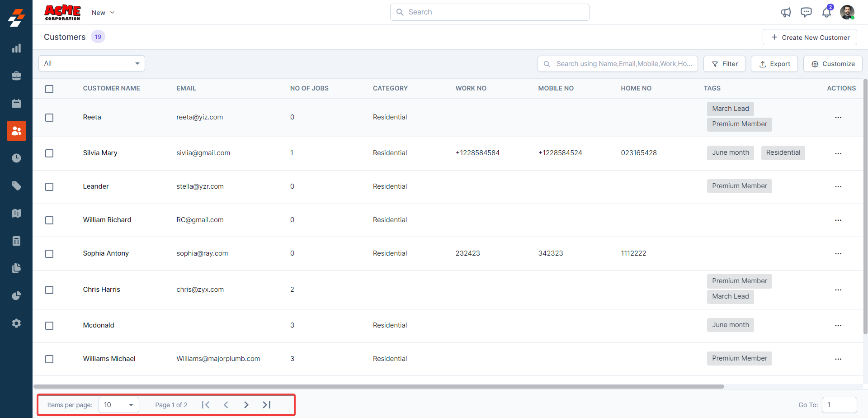The height and width of the screenshot is (418, 868).
Task: Open the items per page dropdown
Action: 118,405
